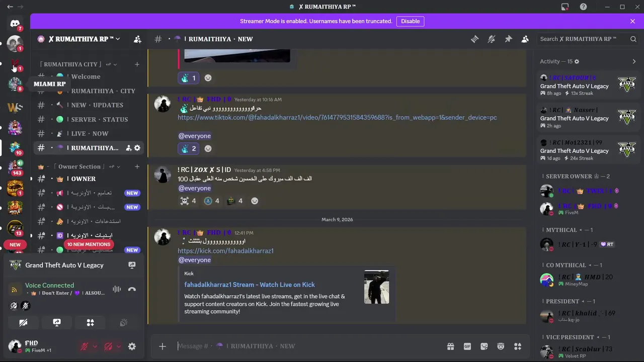
Task: Focus the Message RUMAITHIYA · NEW input field
Action: coord(307,346)
